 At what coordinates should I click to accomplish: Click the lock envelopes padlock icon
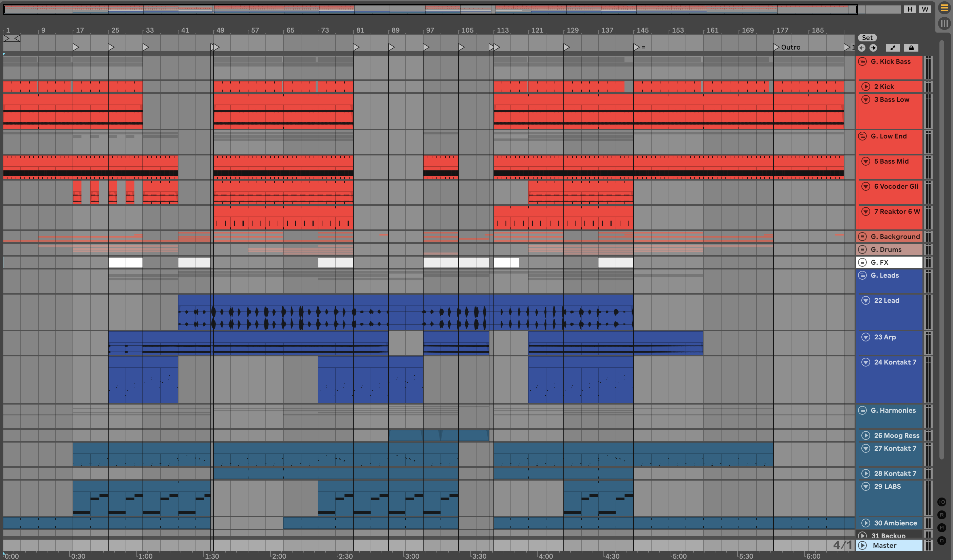(x=911, y=48)
